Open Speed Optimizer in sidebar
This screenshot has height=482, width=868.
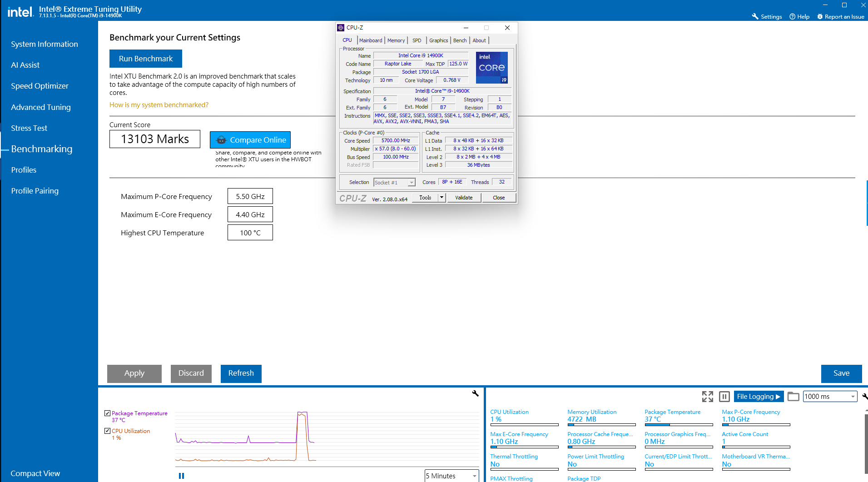[40, 86]
